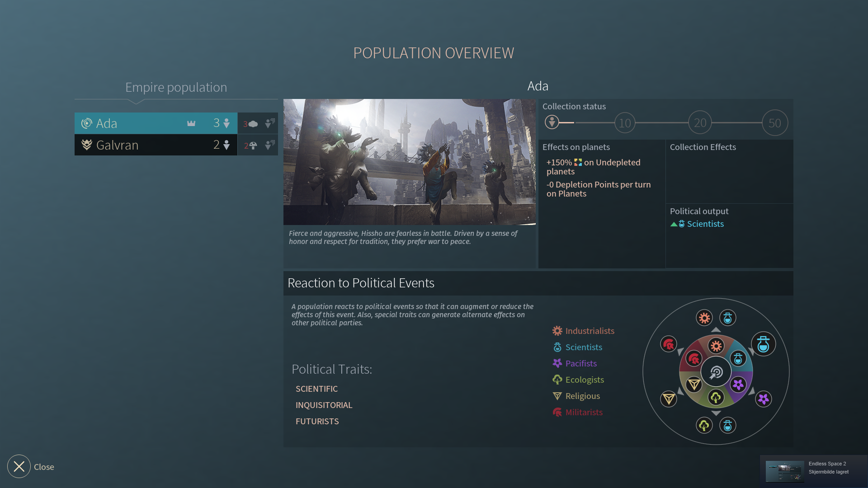This screenshot has width=868, height=488.
Task: Click the '-0 Depletion Points per turn' effect
Action: pyautogui.click(x=599, y=189)
